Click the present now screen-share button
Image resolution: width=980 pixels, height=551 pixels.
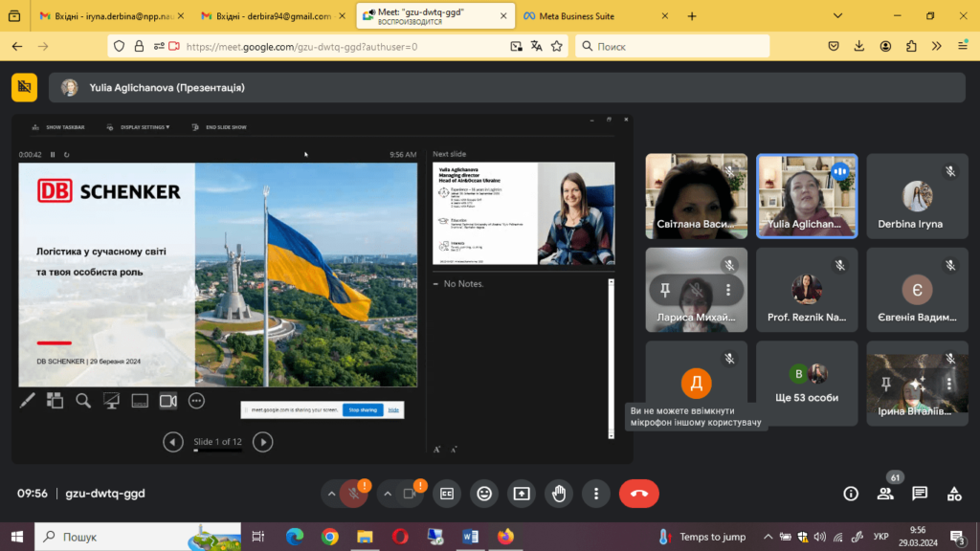[522, 494]
